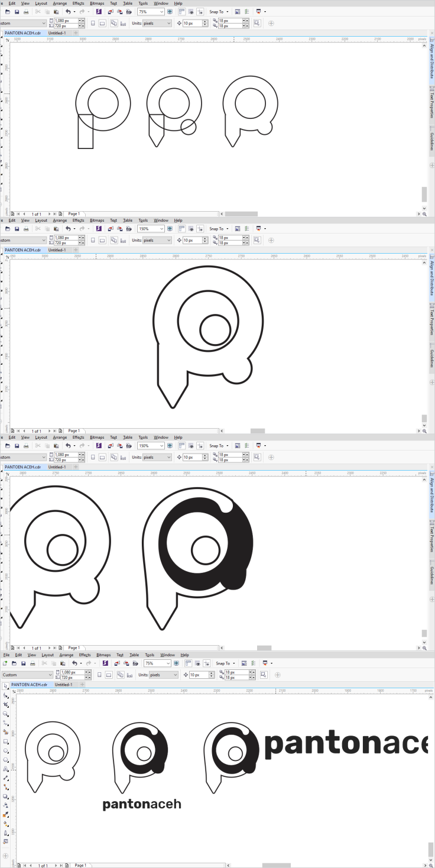Click Quick Customize plus in the toolbox
Viewport: 435px width, 868px height.
(x=5, y=856)
